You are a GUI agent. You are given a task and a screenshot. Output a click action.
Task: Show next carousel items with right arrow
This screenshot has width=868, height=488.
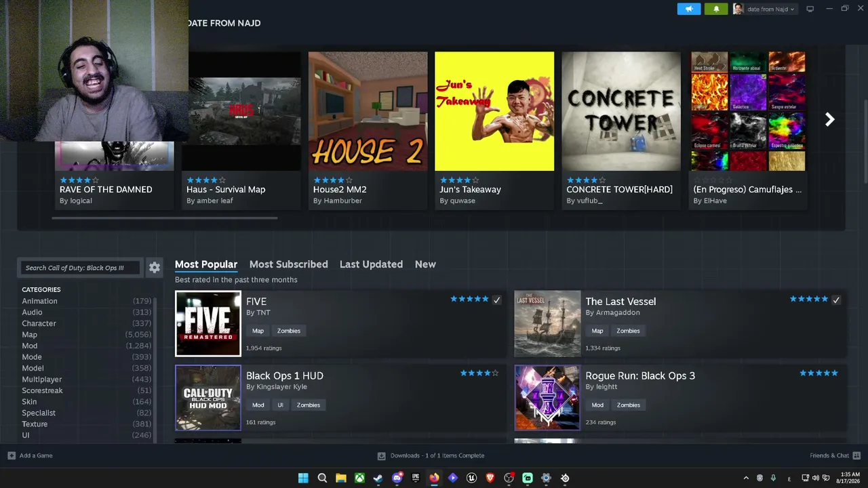tap(829, 119)
